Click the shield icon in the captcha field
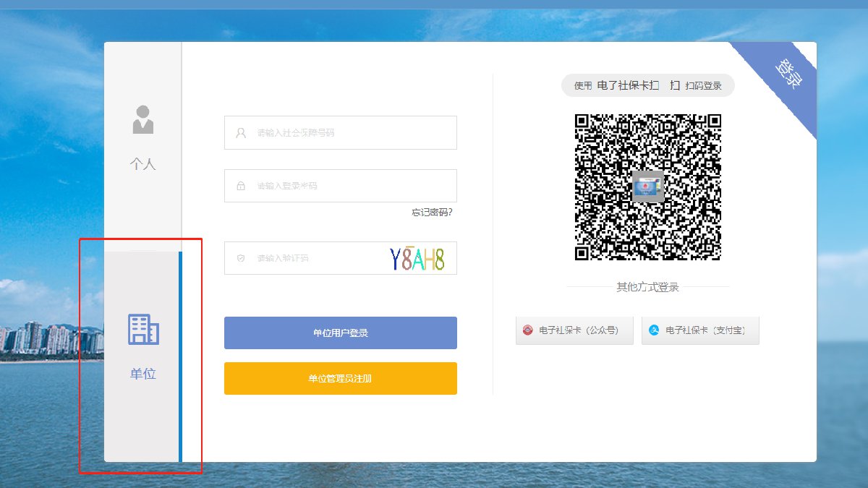The width and height of the screenshot is (868, 488). coord(241,258)
